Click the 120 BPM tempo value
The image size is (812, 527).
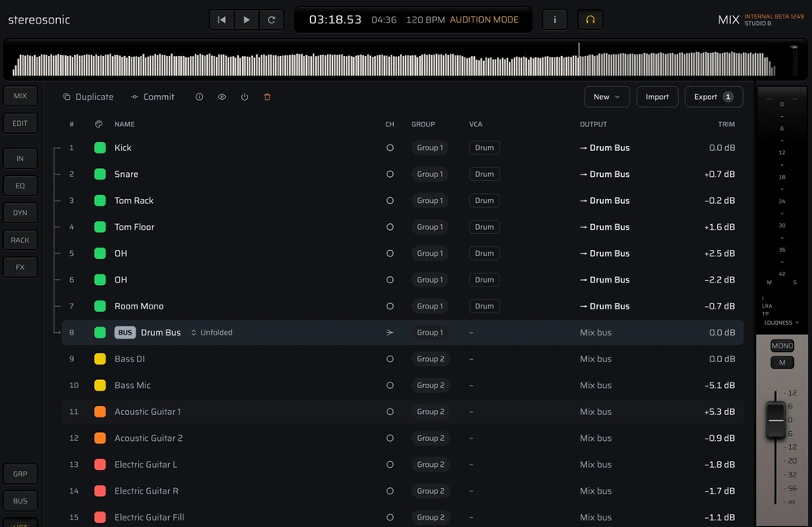coord(425,19)
